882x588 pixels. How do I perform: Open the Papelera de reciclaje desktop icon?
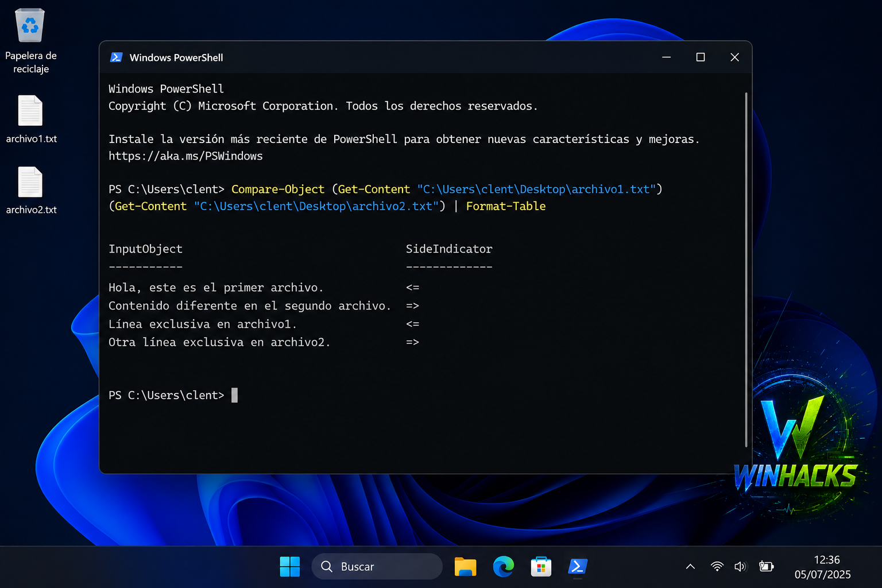point(30,41)
